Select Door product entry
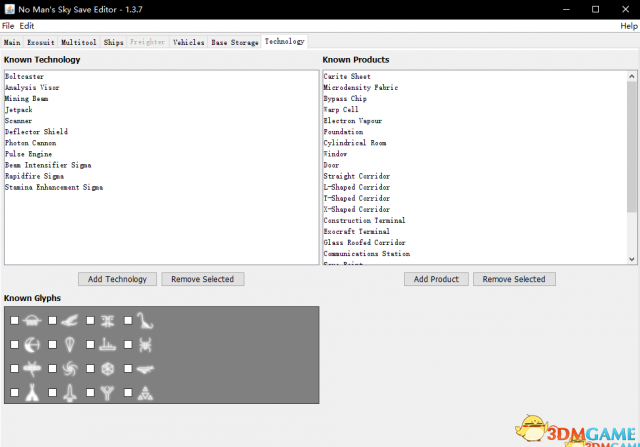 point(475,165)
